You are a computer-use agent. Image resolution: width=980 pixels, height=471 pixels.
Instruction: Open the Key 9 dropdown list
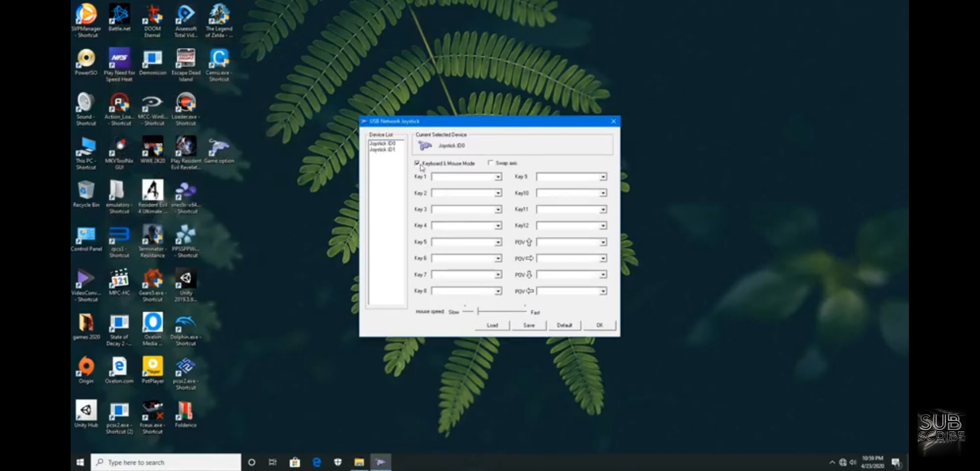tap(603, 177)
